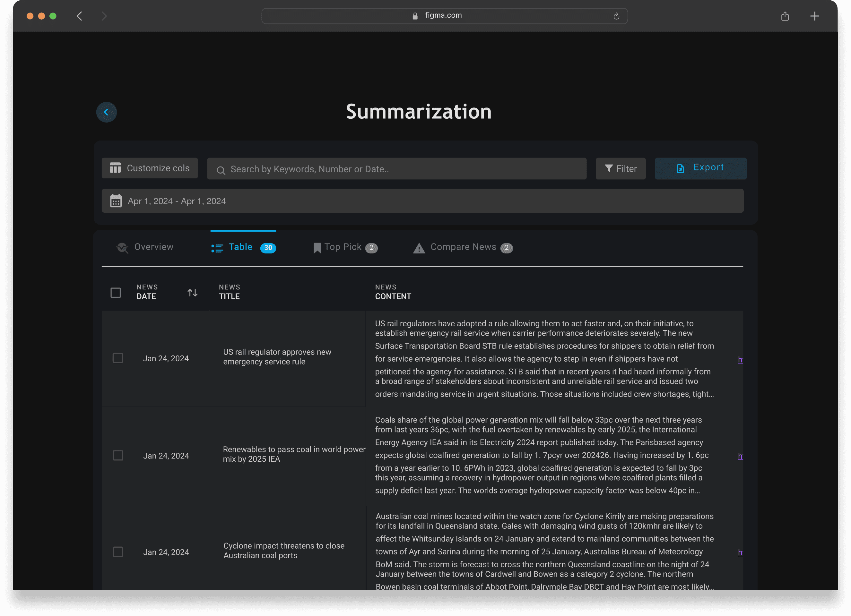Click the magnifier icon in the search bar
The width and height of the screenshot is (851, 616).
(221, 170)
